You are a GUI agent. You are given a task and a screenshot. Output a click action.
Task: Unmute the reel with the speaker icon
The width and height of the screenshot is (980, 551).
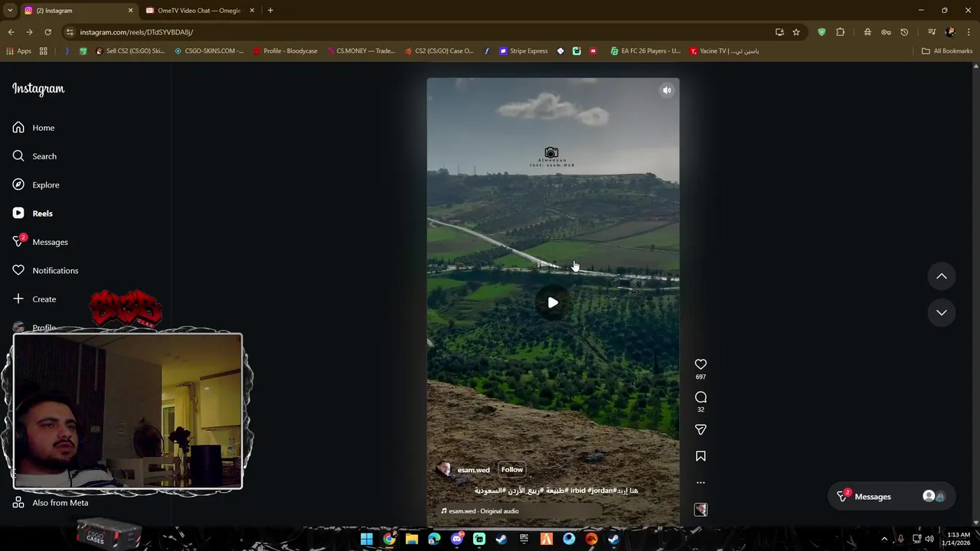[667, 90]
